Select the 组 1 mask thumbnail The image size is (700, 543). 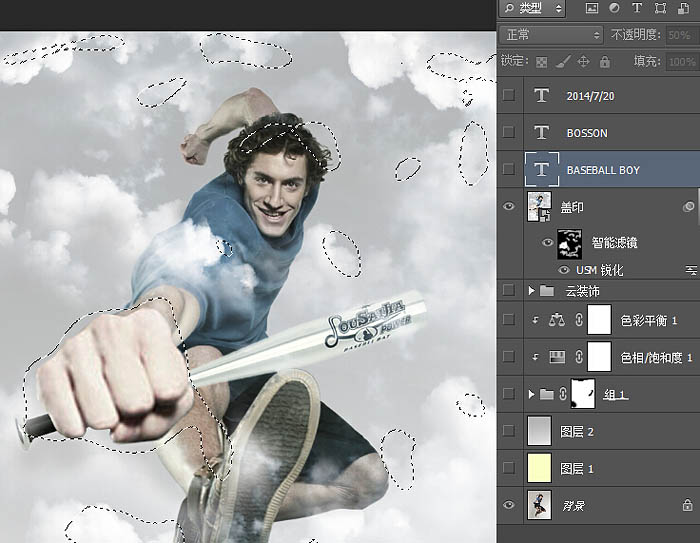click(x=583, y=393)
